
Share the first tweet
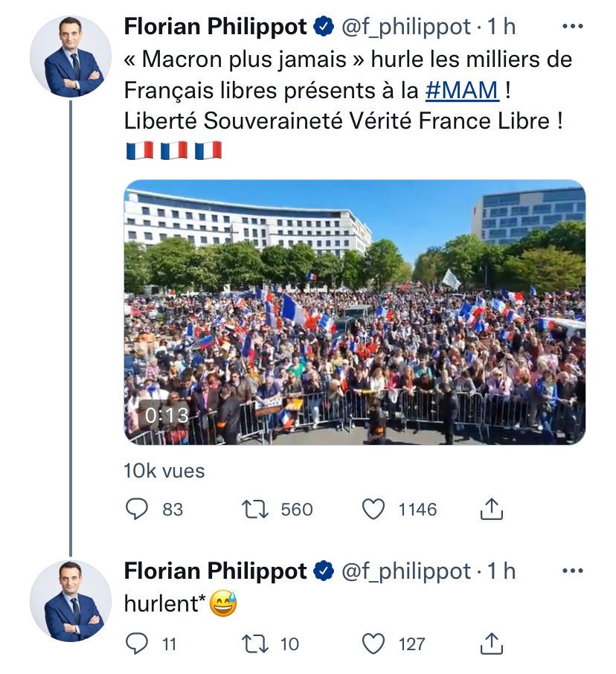click(492, 510)
